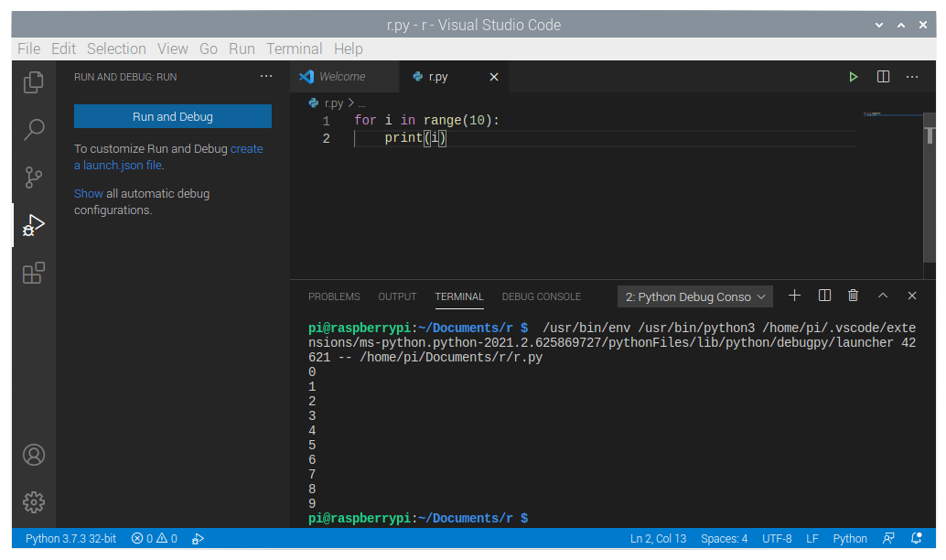Click the Show automatic debug configurations link
Image resolution: width=946 pixels, height=560 pixels.
88,193
